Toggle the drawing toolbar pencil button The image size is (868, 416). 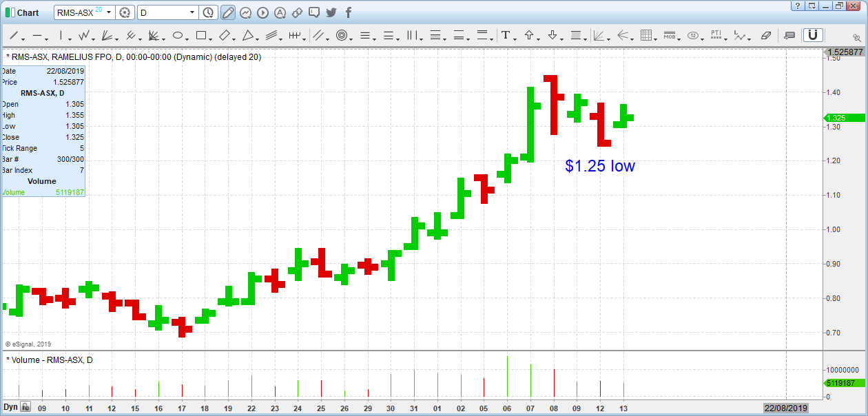(x=228, y=12)
